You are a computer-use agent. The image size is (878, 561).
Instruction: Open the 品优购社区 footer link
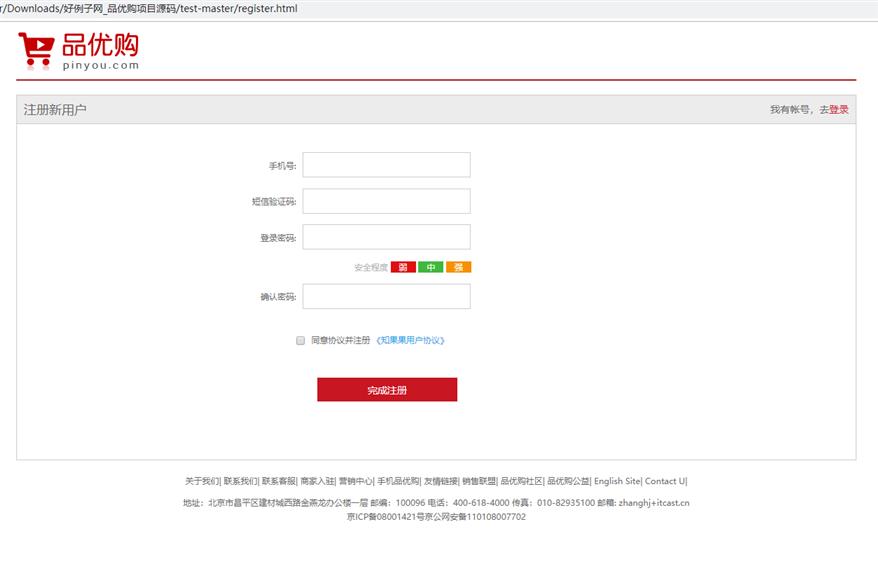521,481
